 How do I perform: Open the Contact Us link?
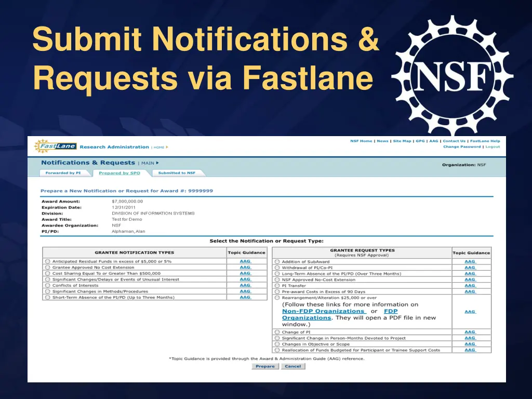(454, 141)
